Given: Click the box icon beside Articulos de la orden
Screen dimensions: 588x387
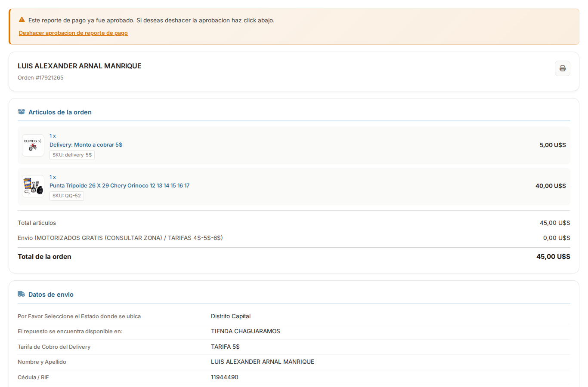Looking at the screenshot, I should coord(21,111).
